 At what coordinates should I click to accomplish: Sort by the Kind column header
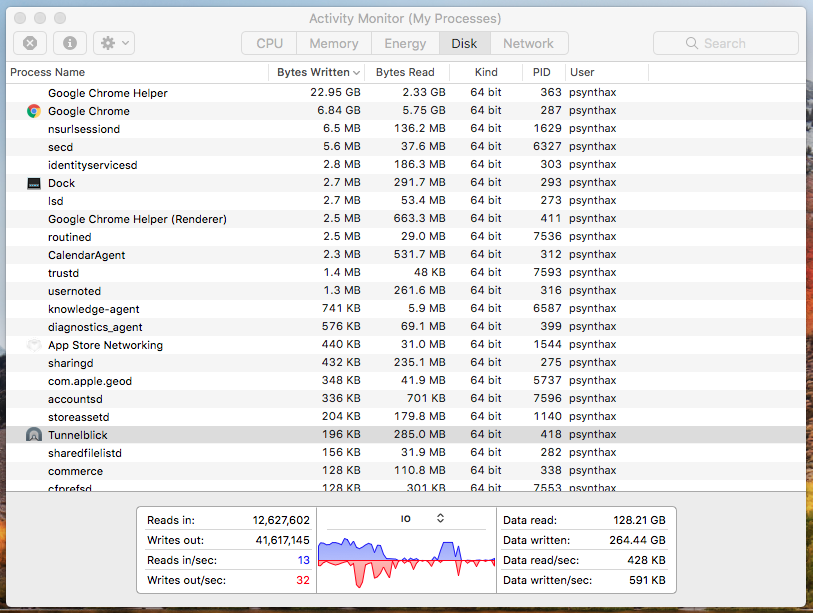[x=486, y=72]
